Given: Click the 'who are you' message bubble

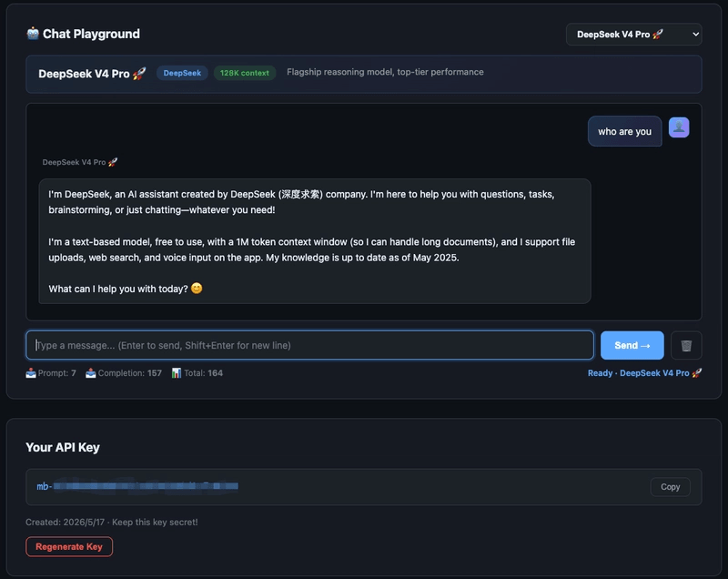Looking at the screenshot, I should [624, 131].
